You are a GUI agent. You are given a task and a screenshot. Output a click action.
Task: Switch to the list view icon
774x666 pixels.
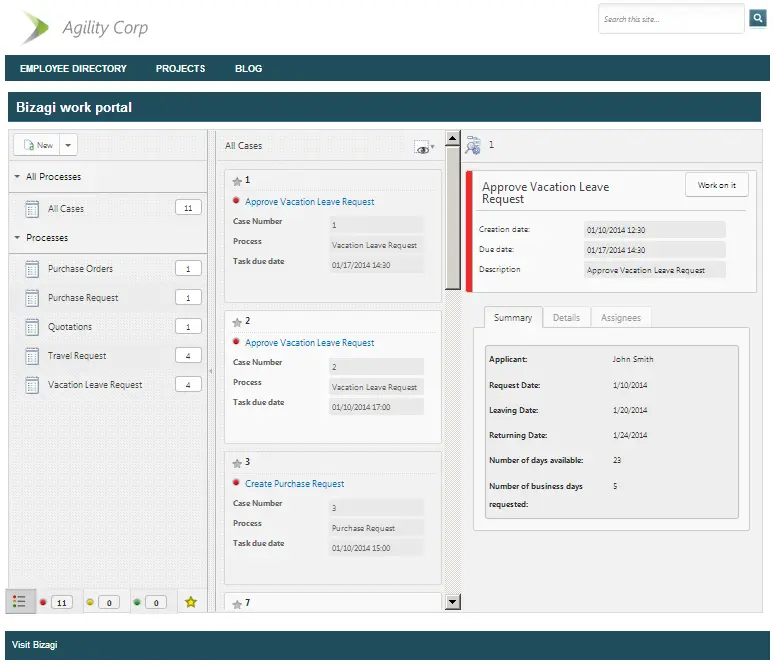[x=20, y=601]
